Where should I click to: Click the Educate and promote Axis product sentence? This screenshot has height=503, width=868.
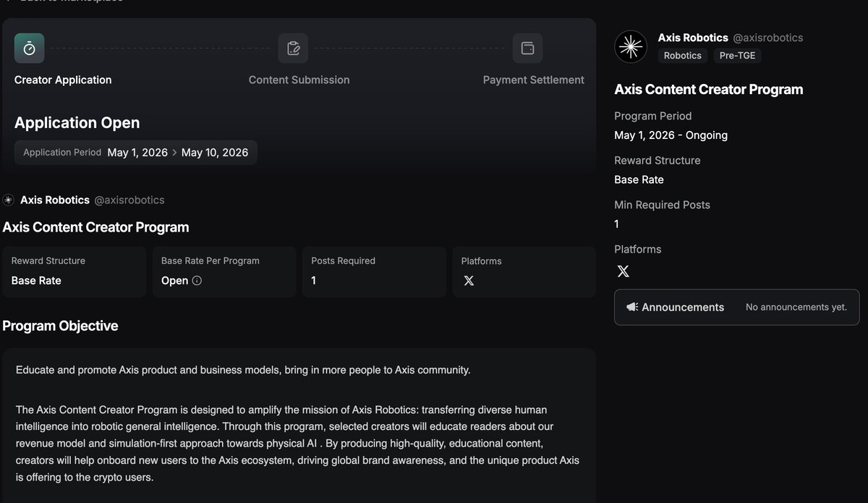tap(243, 370)
